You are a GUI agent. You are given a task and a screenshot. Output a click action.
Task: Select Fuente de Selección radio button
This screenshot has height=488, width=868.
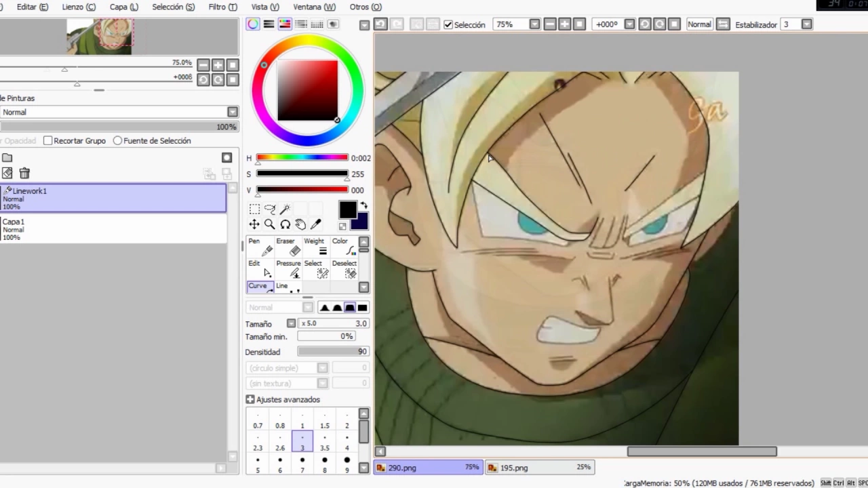117,141
